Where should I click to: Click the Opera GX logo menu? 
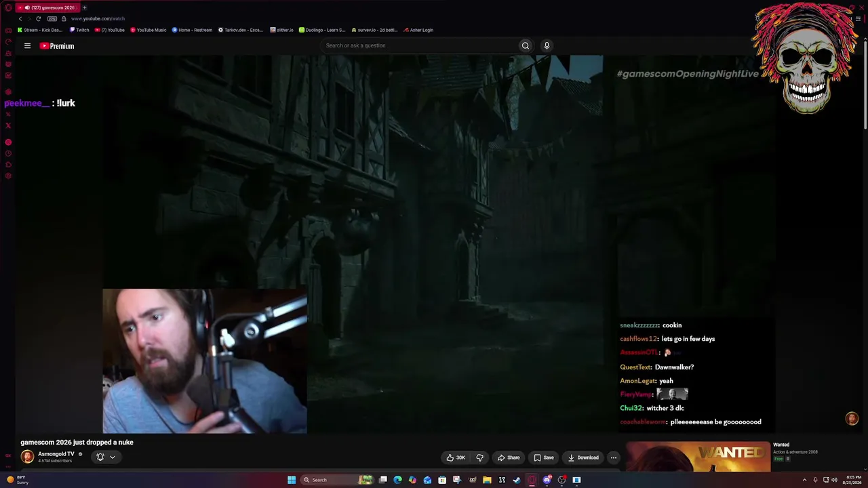tap(8, 7)
